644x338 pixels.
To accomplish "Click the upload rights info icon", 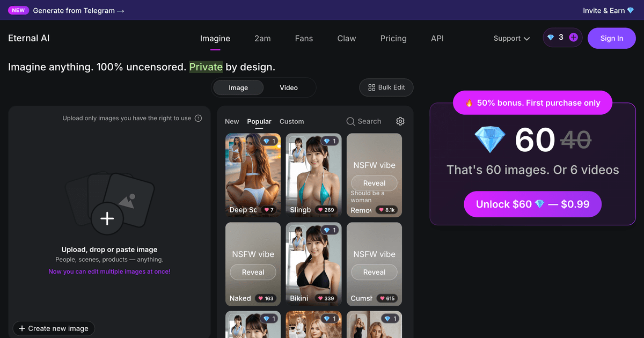I will pyautogui.click(x=199, y=118).
